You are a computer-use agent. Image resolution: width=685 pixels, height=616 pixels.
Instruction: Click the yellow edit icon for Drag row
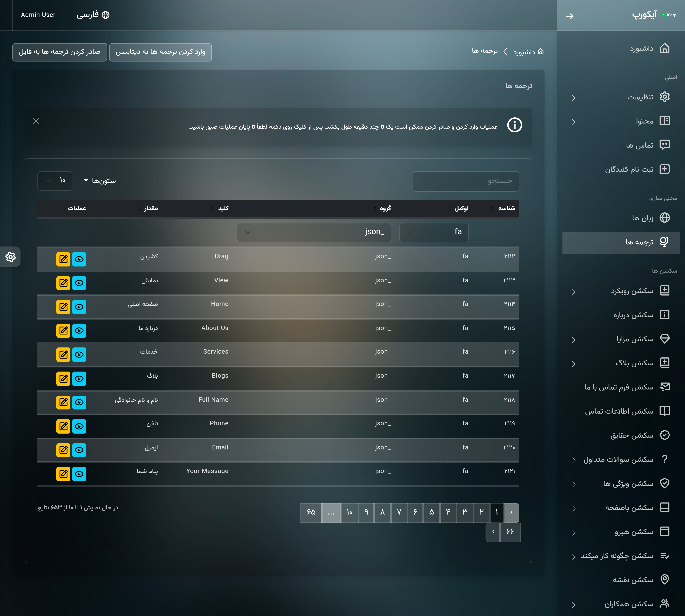[63, 259]
